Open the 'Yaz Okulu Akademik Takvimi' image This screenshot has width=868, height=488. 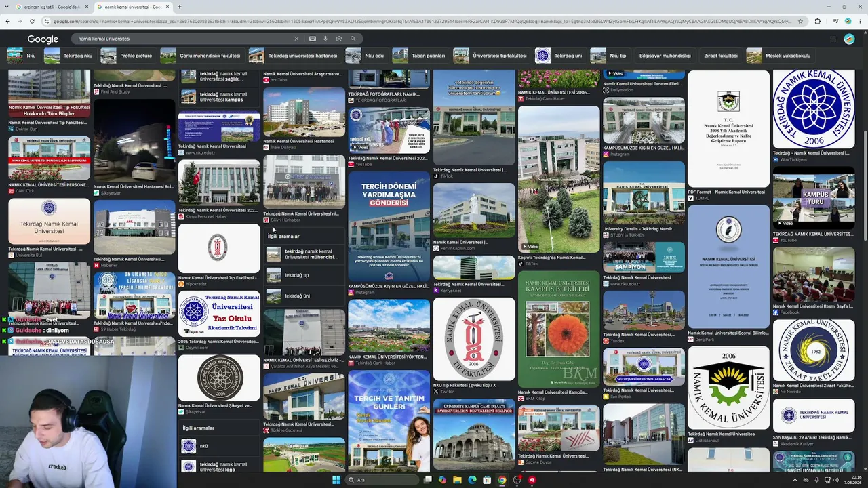pyautogui.click(x=219, y=314)
